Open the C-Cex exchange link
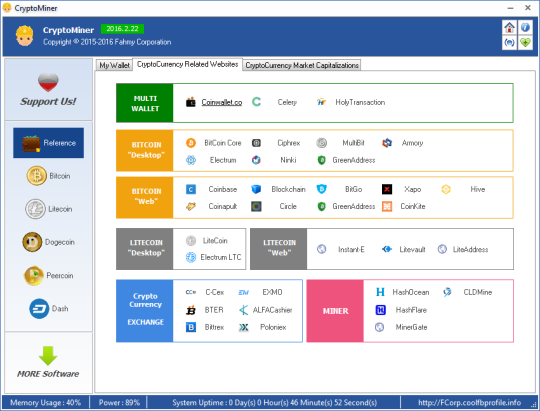Image resolution: width=540 pixels, height=411 pixels. click(x=215, y=292)
